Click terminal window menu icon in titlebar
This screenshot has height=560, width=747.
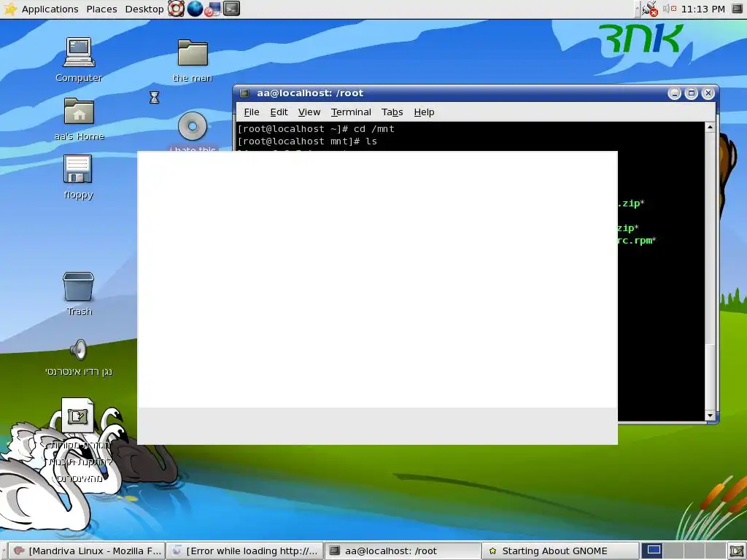tap(244, 93)
